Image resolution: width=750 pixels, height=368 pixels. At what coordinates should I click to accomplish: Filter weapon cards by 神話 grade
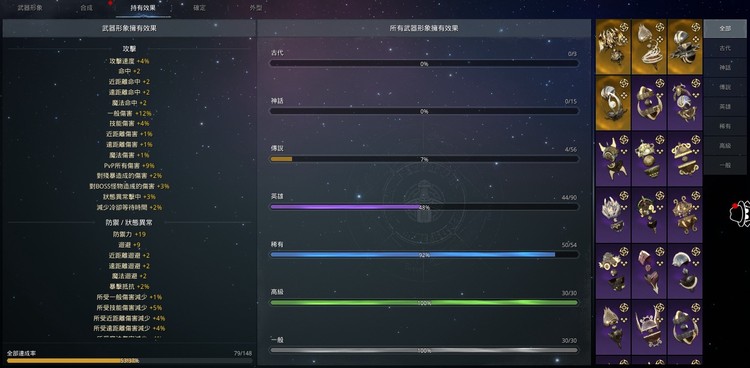coord(725,68)
